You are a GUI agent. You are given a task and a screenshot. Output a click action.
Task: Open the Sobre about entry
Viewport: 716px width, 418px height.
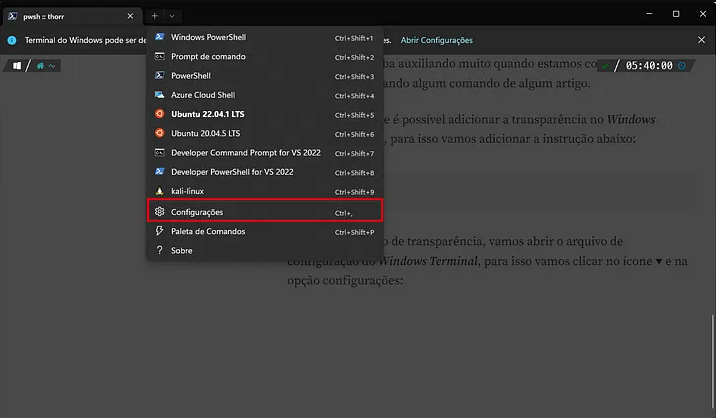click(265, 251)
